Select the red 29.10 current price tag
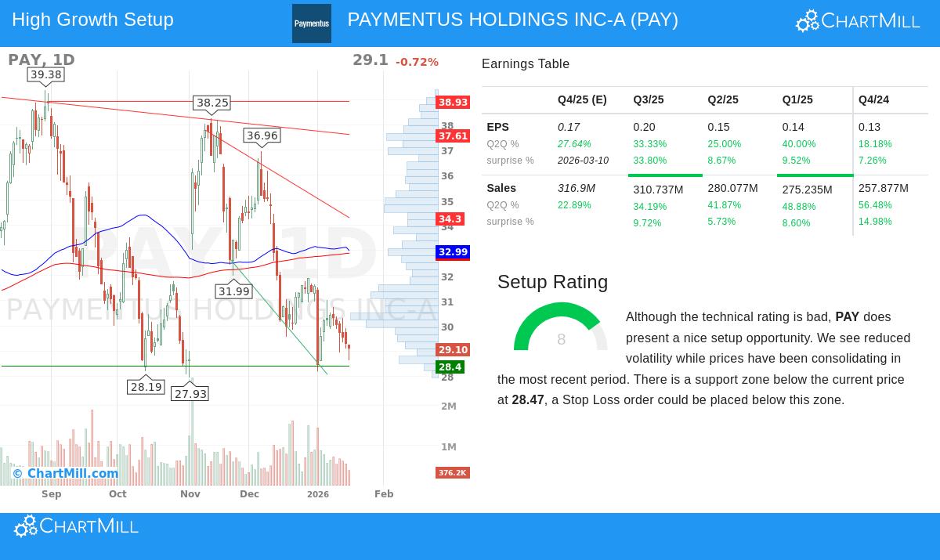Viewport: 940px width, 560px height. 453,350
